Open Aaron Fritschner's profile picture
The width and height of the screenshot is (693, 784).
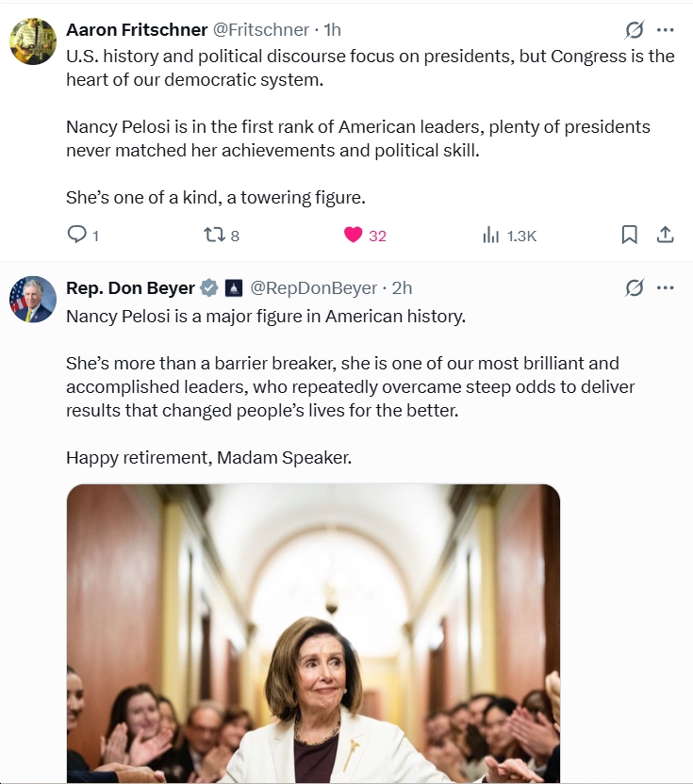point(33,41)
